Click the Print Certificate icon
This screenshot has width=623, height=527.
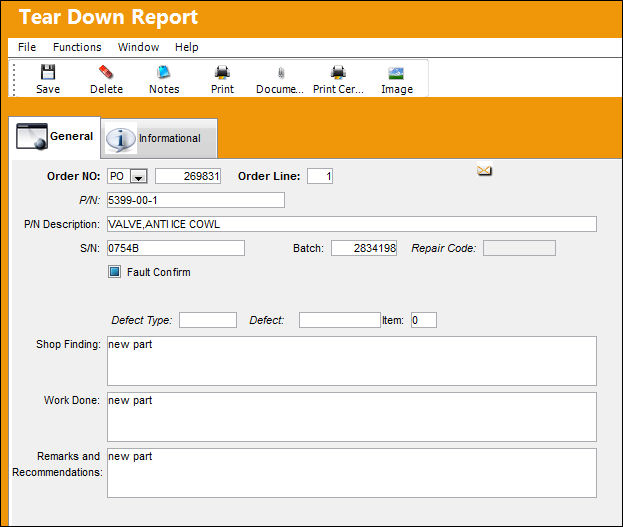coord(338,72)
